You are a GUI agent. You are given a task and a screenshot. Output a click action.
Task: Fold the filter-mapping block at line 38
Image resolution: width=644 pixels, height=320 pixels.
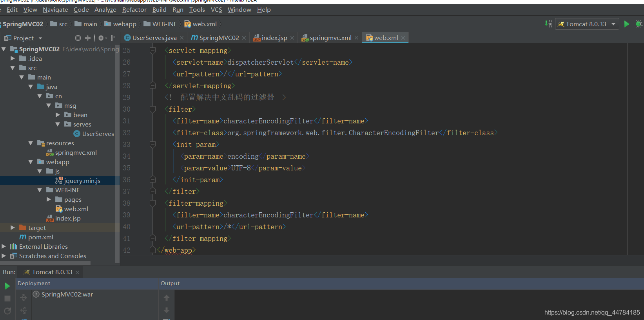(x=153, y=203)
